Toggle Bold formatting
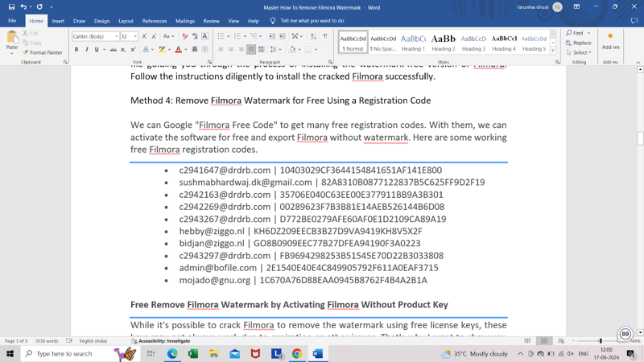644x362 pixels. pos(76,50)
